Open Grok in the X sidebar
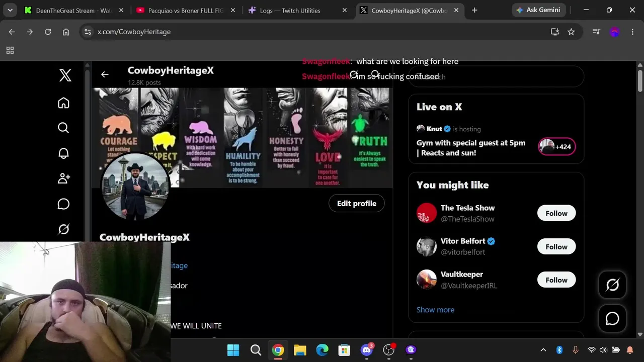 (x=63, y=229)
